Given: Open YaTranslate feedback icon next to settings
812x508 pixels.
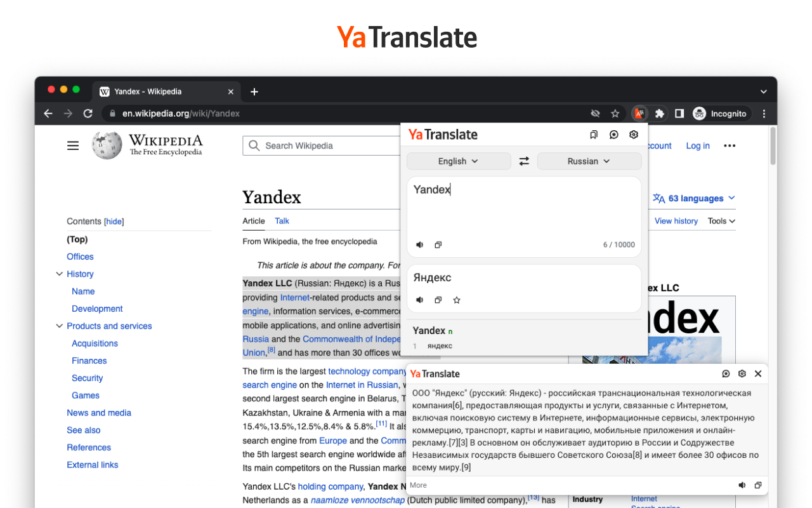Looking at the screenshot, I should click(x=613, y=134).
